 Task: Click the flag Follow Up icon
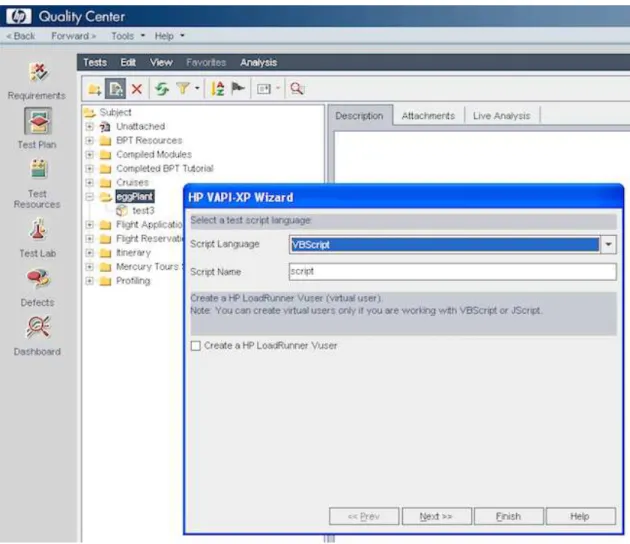point(238,88)
